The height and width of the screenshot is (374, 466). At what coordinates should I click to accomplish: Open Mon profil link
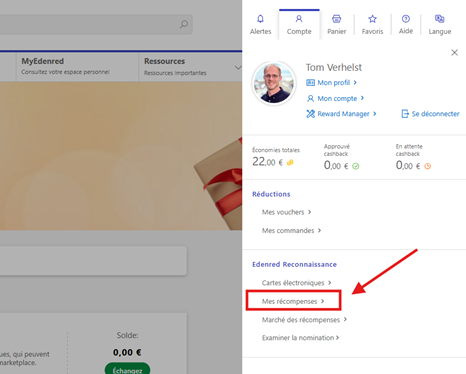[x=334, y=83]
